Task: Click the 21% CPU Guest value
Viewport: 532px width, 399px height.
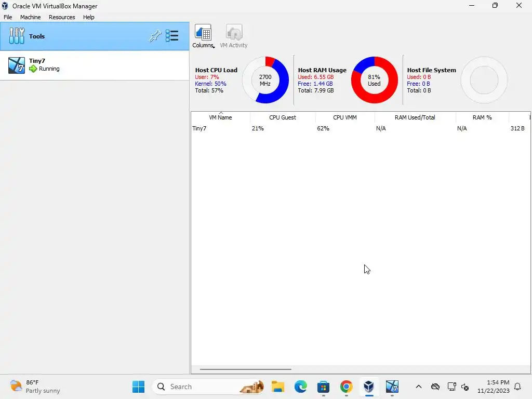Action: (258, 128)
